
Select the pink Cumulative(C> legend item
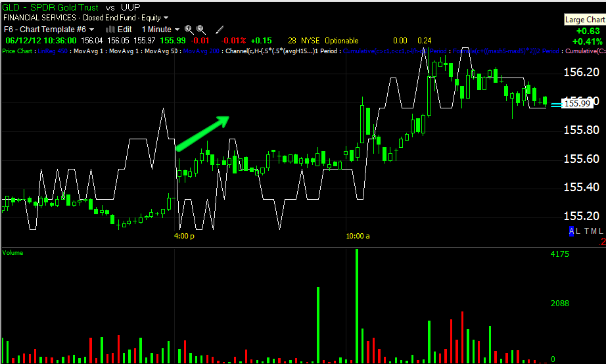(x=586, y=51)
